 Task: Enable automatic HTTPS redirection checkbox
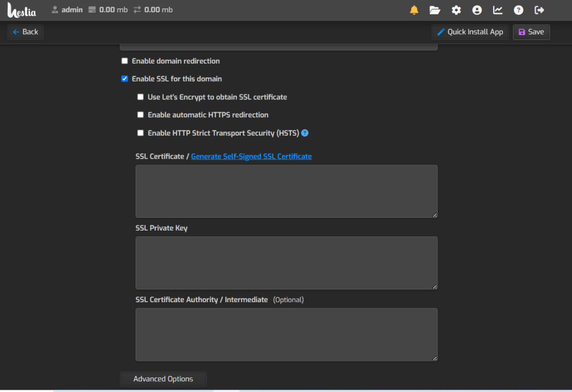point(140,115)
